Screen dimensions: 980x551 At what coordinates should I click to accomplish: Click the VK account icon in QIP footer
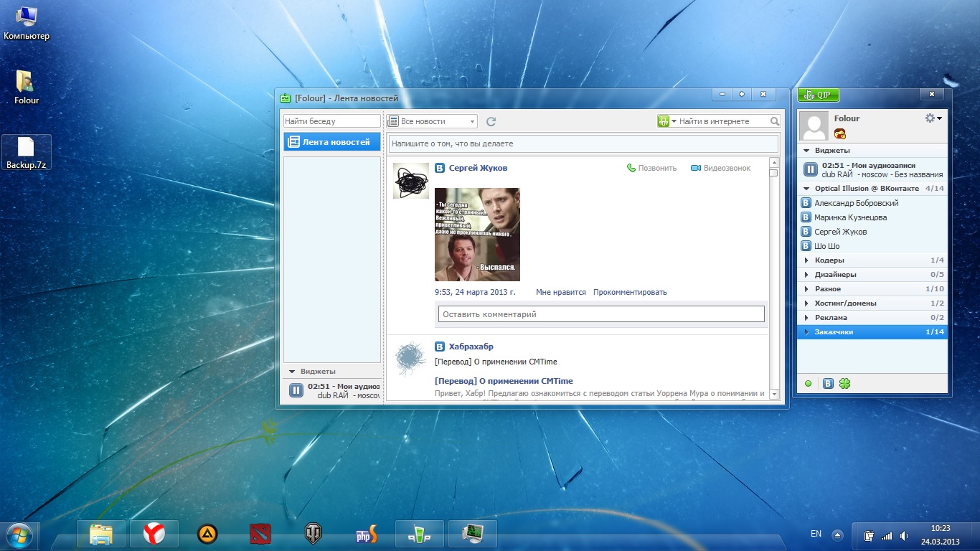828,384
